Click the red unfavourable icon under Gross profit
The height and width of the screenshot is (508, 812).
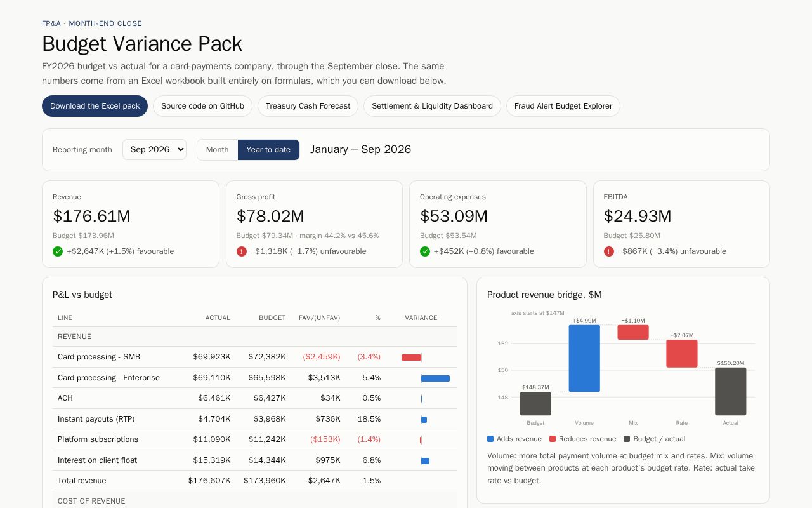[x=242, y=251]
